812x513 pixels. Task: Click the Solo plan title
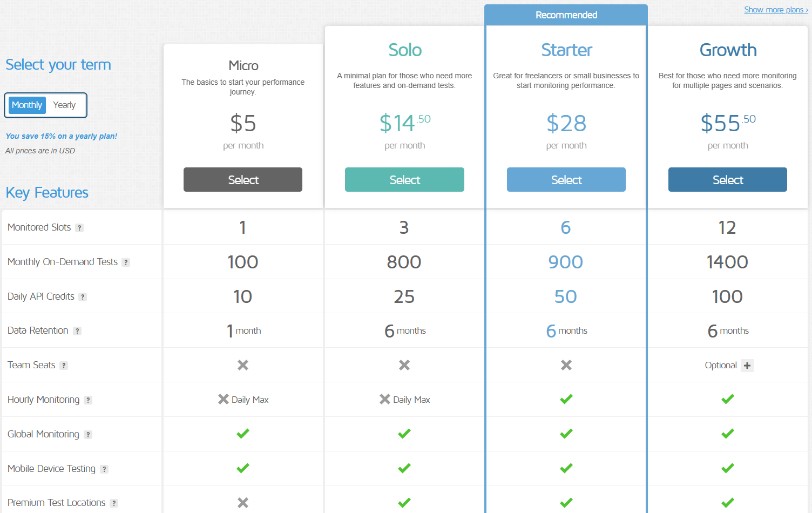pos(405,50)
